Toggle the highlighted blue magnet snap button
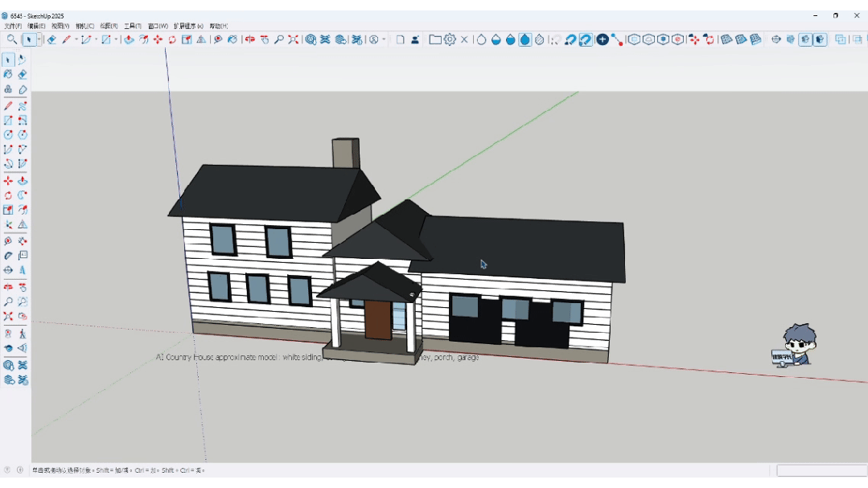 (x=585, y=40)
